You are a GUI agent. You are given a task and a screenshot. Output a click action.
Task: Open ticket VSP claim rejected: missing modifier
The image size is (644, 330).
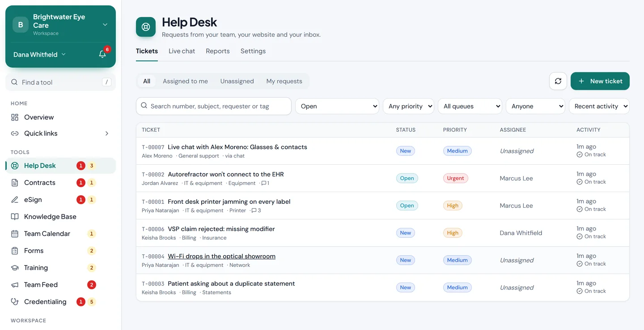pos(221,229)
